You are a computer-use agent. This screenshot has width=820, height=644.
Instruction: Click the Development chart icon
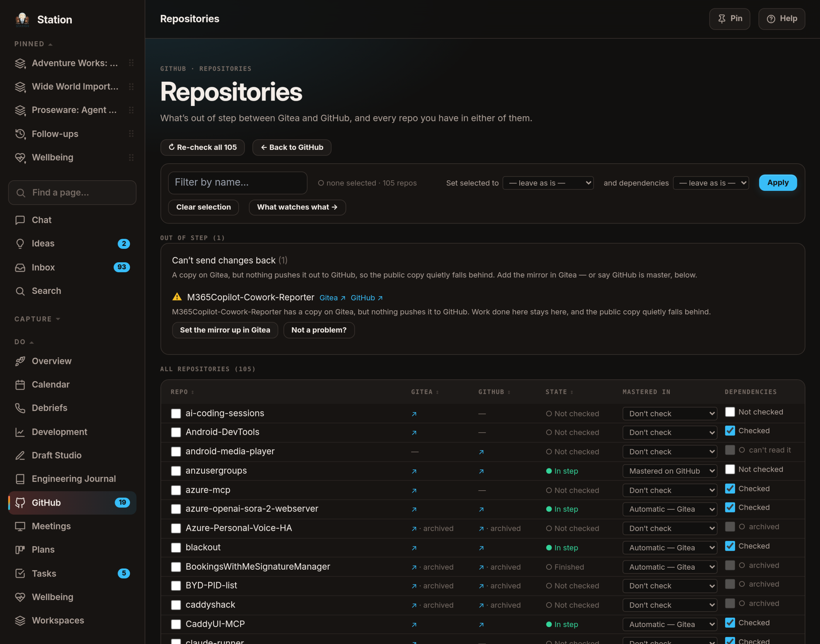20,432
